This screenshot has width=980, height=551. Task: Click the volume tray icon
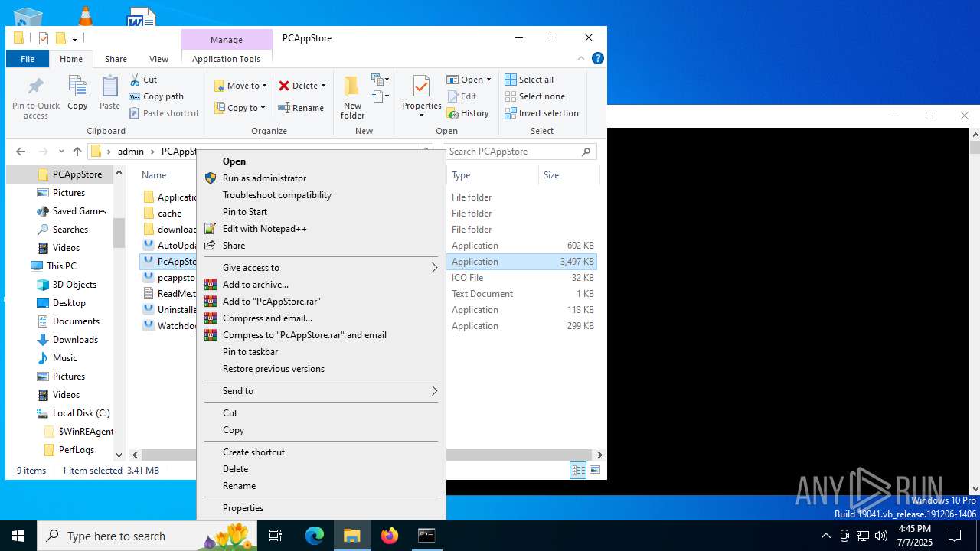pyautogui.click(x=881, y=536)
